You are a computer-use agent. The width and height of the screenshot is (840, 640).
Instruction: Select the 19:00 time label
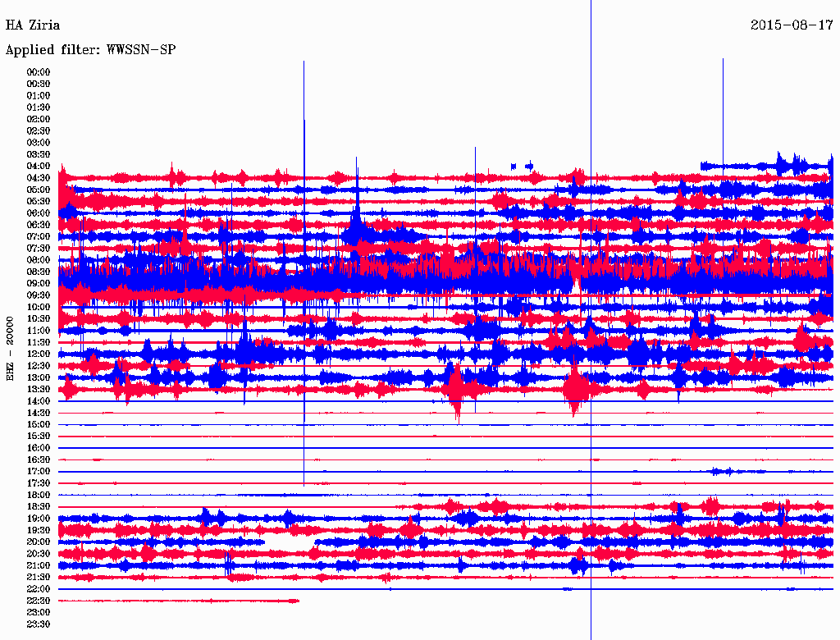coord(39,519)
